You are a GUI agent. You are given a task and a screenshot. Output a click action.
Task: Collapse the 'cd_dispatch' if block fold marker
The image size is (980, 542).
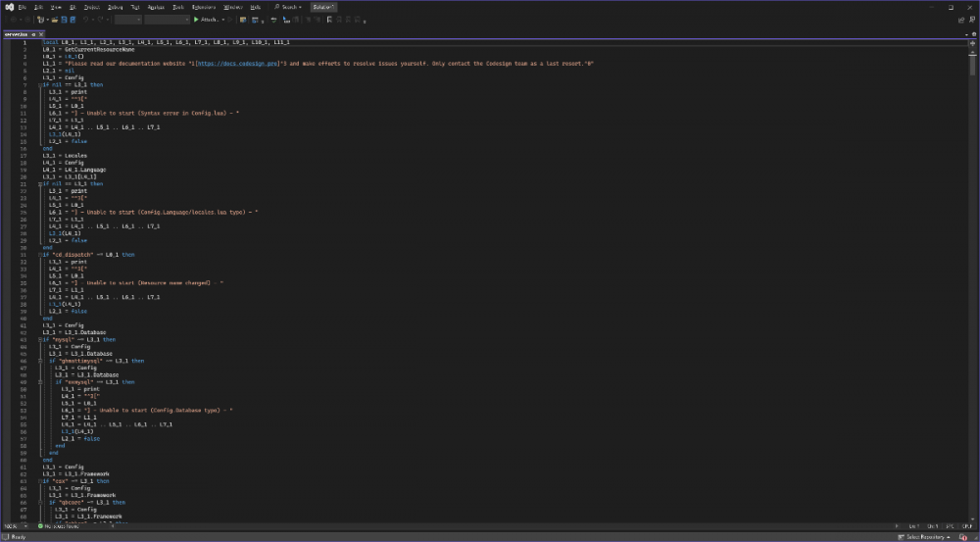click(40, 255)
